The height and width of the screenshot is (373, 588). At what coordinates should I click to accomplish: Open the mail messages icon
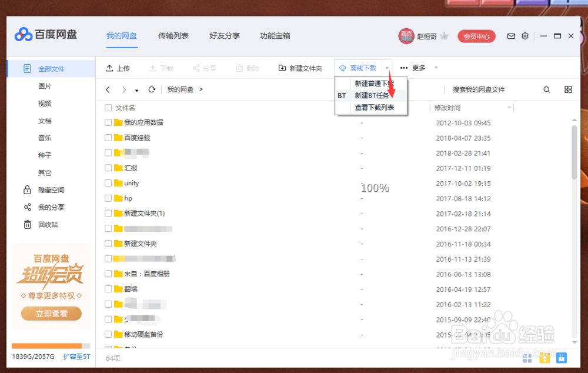[x=511, y=36]
